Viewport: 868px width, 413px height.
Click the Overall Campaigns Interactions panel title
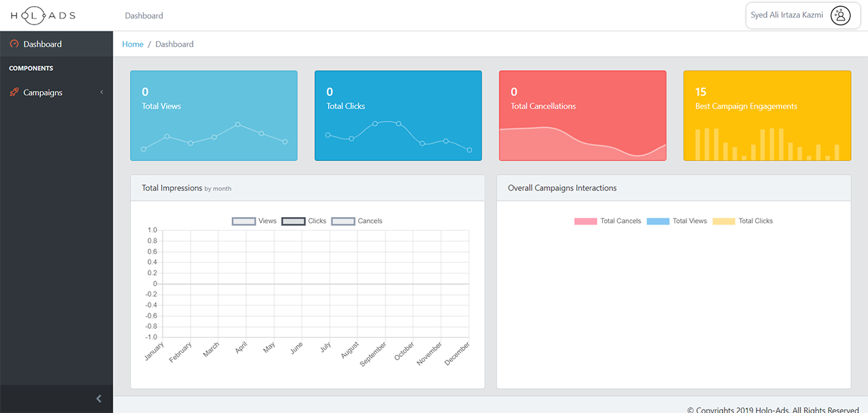coord(562,188)
